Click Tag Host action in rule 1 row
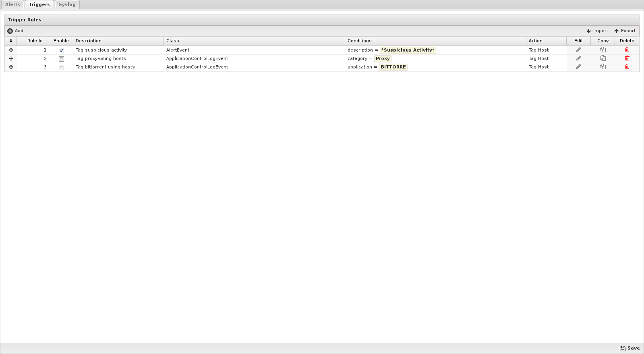Screen dimensions: 644x354 click(x=538, y=50)
